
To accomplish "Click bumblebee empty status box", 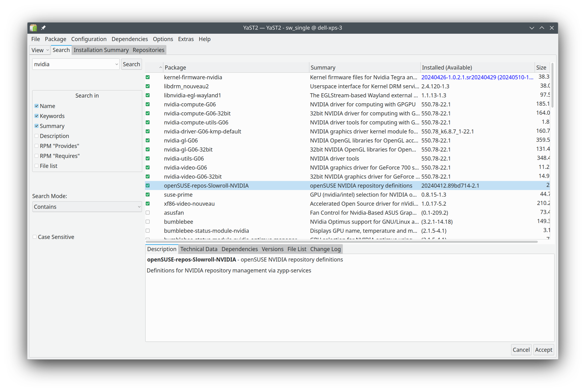I will (148, 222).
